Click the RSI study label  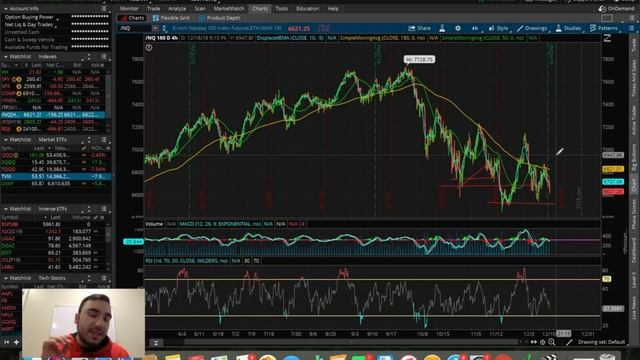[x=187, y=261]
